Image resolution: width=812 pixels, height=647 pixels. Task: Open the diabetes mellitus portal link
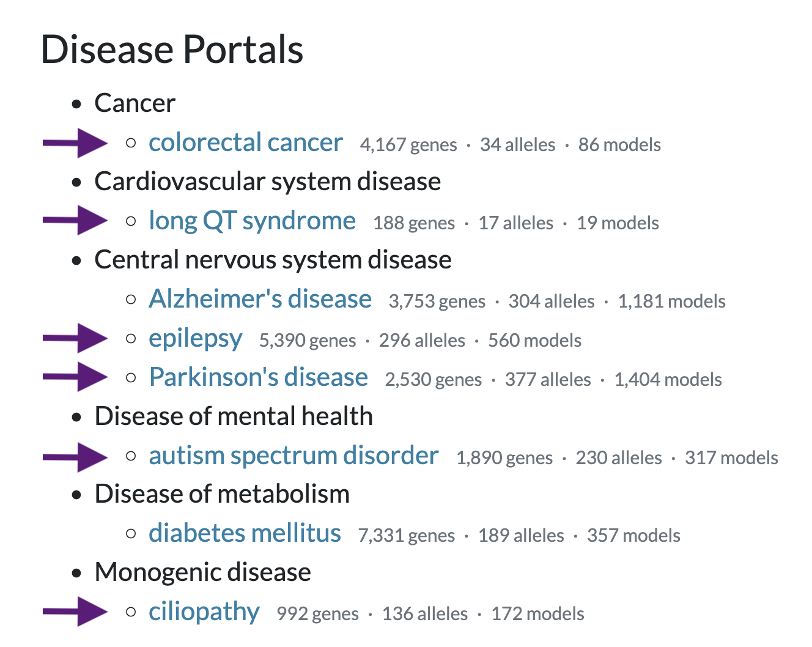coord(245,533)
